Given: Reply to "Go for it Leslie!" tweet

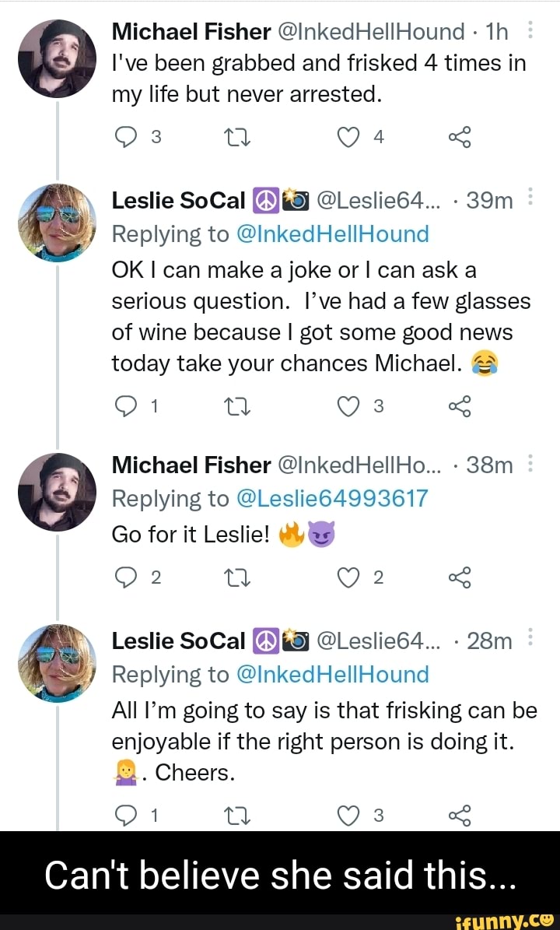Looking at the screenshot, I should [123, 577].
